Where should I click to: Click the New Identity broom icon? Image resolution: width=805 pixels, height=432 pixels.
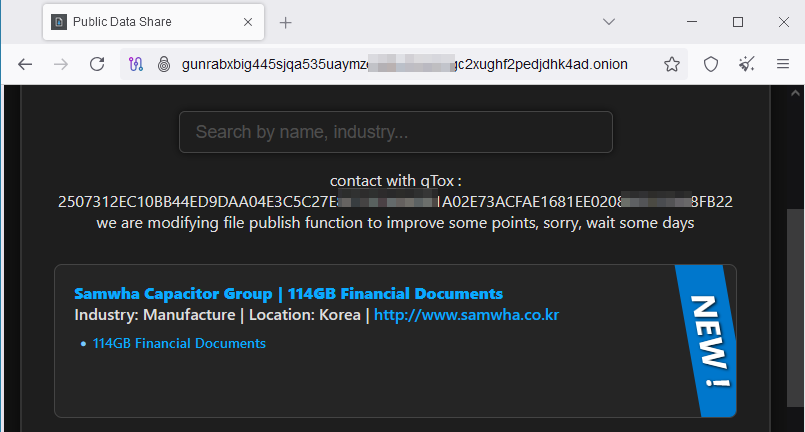pos(746,64)
